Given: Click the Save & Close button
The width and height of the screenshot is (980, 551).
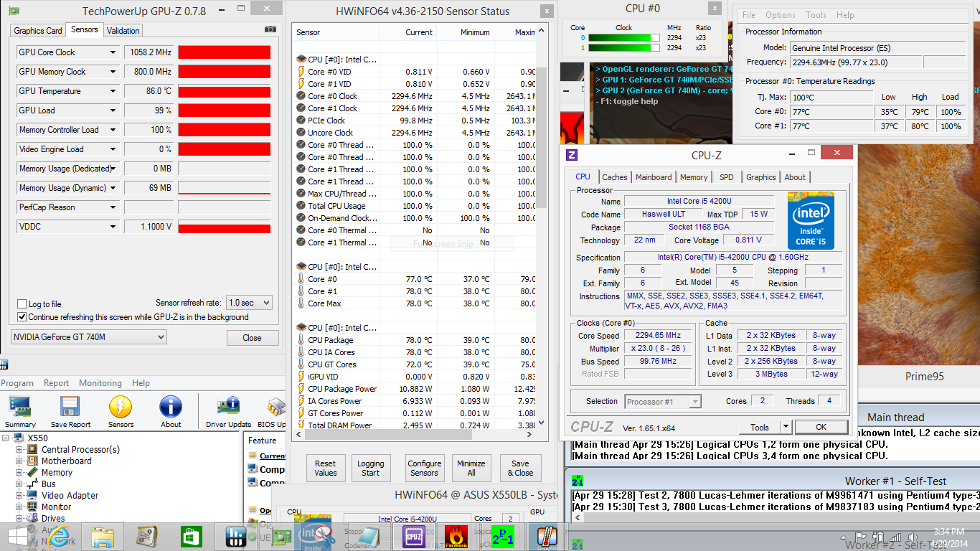Looking at the screenshot, I should point(521,468).
